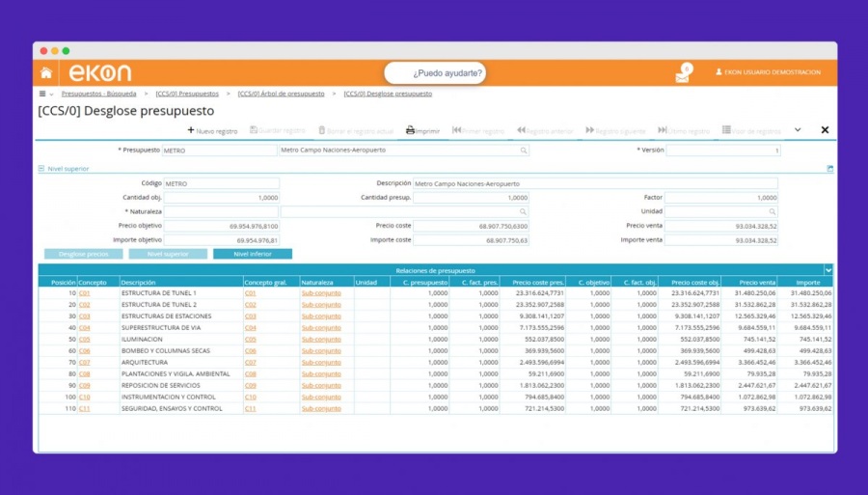The image size is (868, 495).
Task: Close the Desglose presupuesto form with X
Action: pos(825,130)
